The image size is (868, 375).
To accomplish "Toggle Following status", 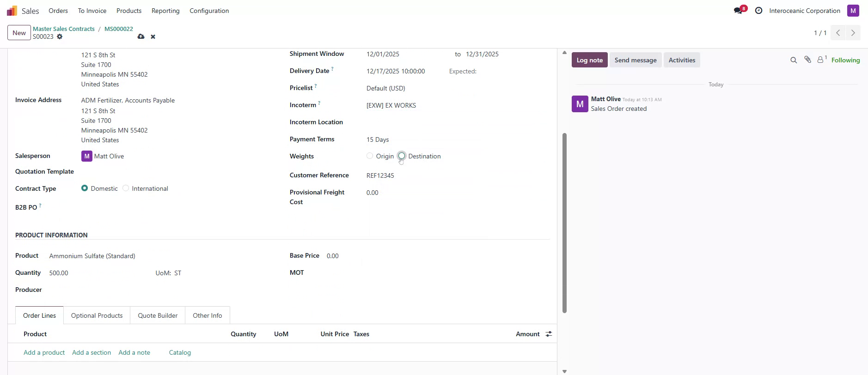I will tap(845, 60).
